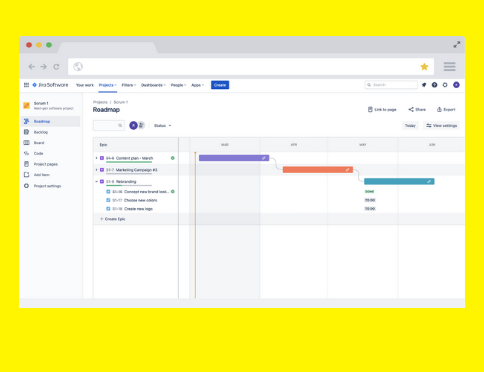The image size is (484, 372).
Task: Click the link icon on purple Content plan bar
Action: [264, 158]
